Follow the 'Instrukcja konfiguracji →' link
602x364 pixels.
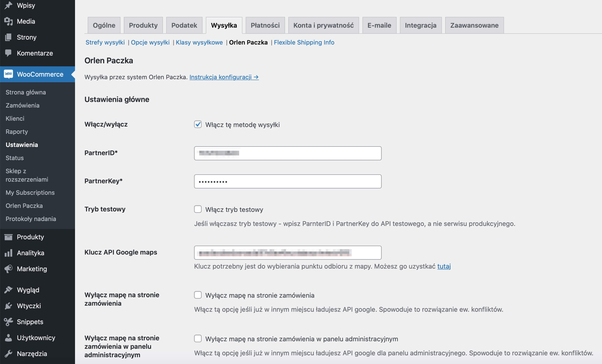tap(224, 77)
